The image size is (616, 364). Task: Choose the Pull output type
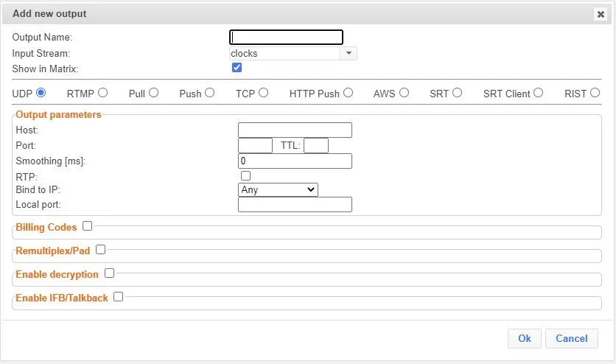153,93
